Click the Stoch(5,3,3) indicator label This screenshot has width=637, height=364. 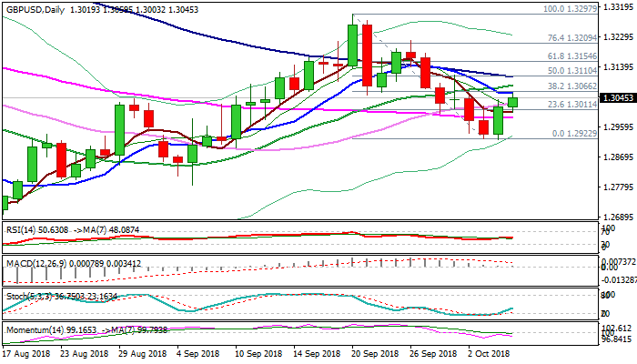[29, 296]
